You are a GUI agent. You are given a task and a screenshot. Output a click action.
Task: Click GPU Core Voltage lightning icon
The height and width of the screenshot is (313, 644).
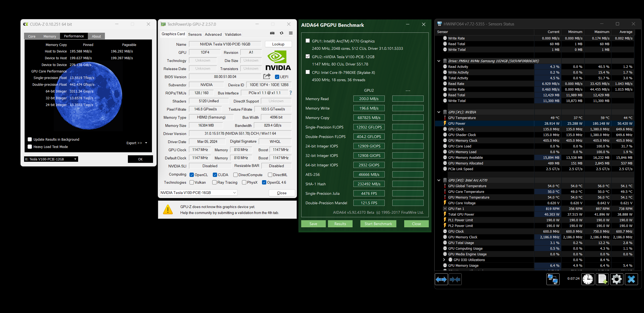(x=445, y=203)
